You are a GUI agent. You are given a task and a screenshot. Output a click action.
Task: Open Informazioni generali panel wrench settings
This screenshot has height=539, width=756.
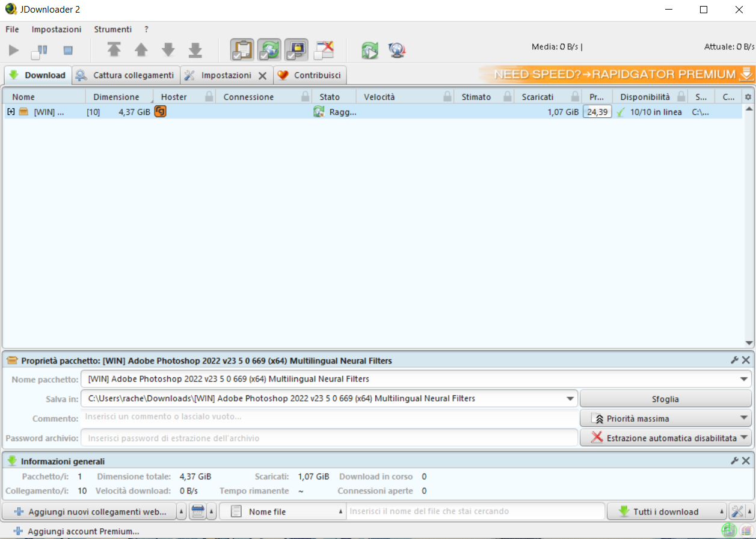tap(734, 461)
